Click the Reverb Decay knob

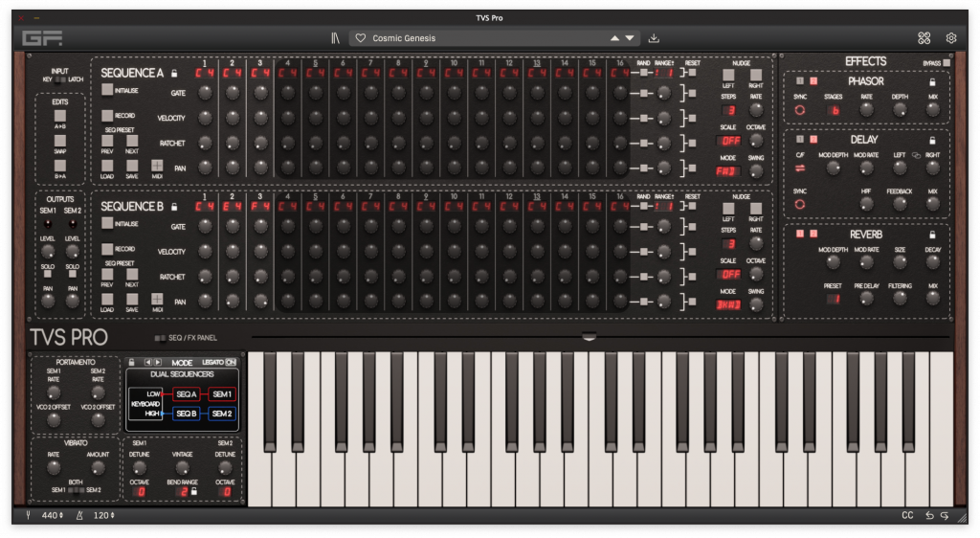[x=932, y=263]
